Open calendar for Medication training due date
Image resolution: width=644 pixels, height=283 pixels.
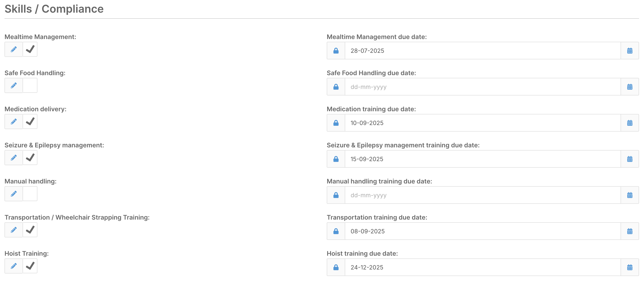click(630, 123)
